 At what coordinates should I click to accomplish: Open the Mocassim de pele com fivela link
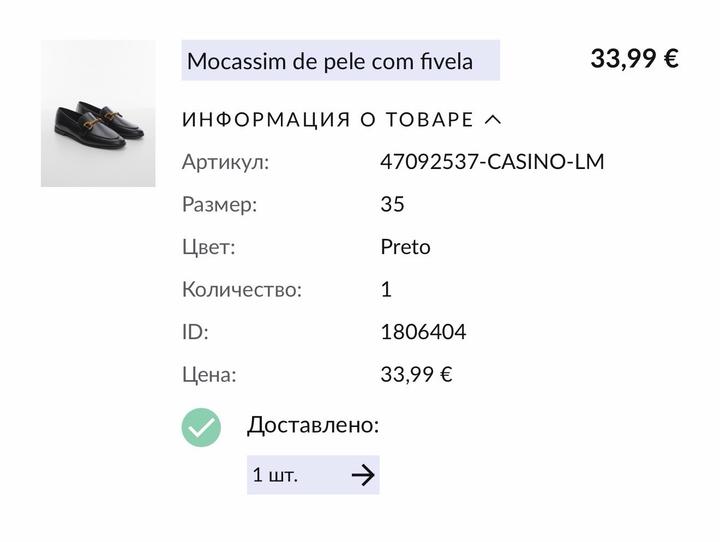[330, 61]
